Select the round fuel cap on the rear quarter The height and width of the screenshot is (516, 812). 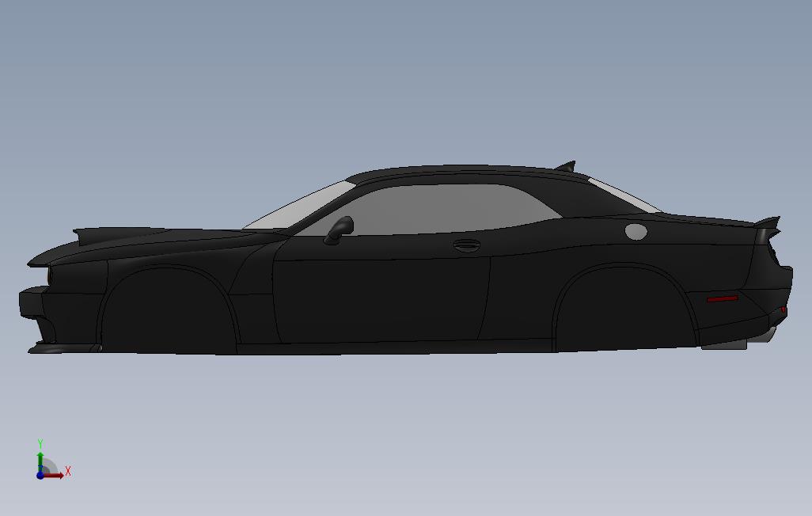pyautogui.click(x=636, y=232)
